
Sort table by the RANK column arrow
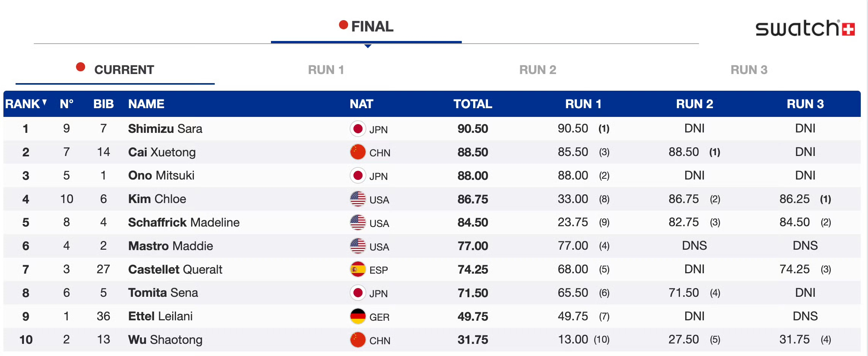pyautogui.click(x=45, y=102)
